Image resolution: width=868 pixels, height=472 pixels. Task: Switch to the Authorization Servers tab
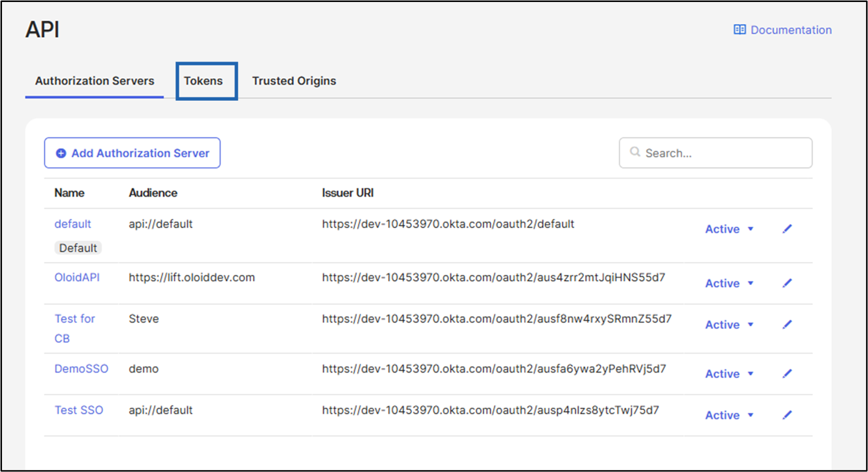[95, 81]
